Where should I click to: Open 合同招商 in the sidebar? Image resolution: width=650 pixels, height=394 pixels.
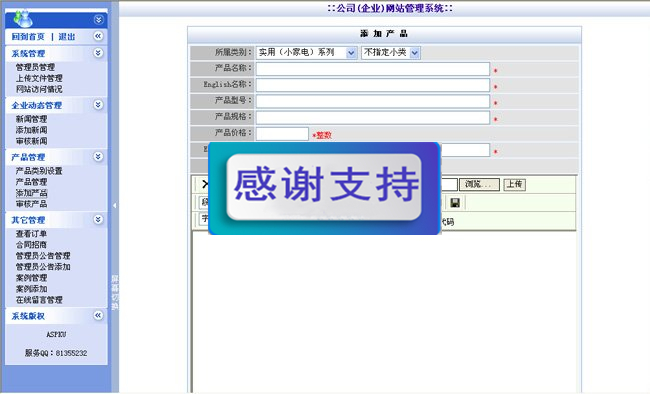(32, 245)
